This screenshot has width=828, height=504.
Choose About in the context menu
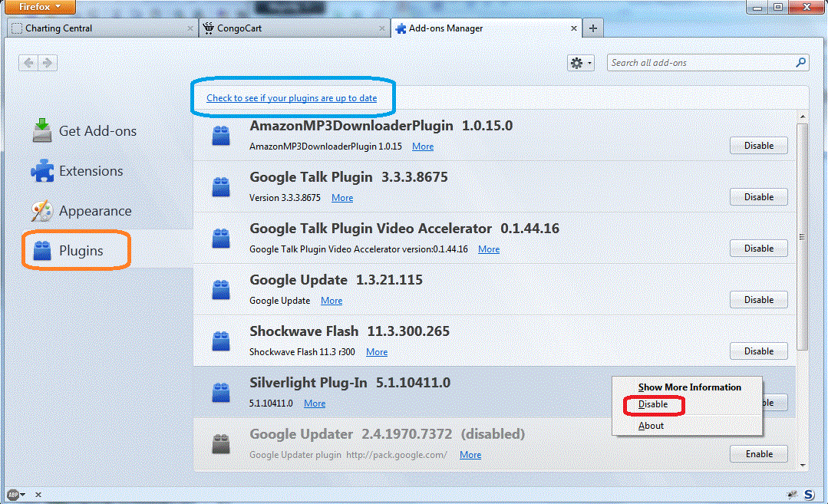click(651, 426)
